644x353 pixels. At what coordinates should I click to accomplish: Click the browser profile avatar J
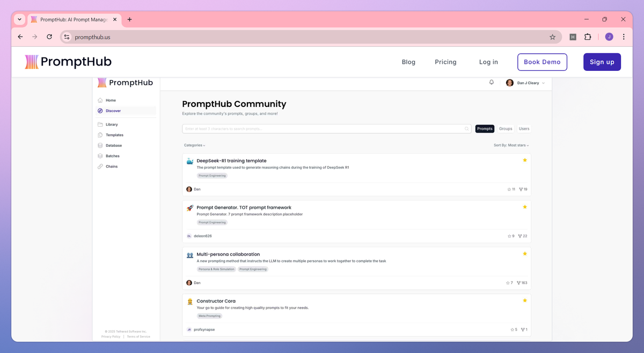point(609,37)
